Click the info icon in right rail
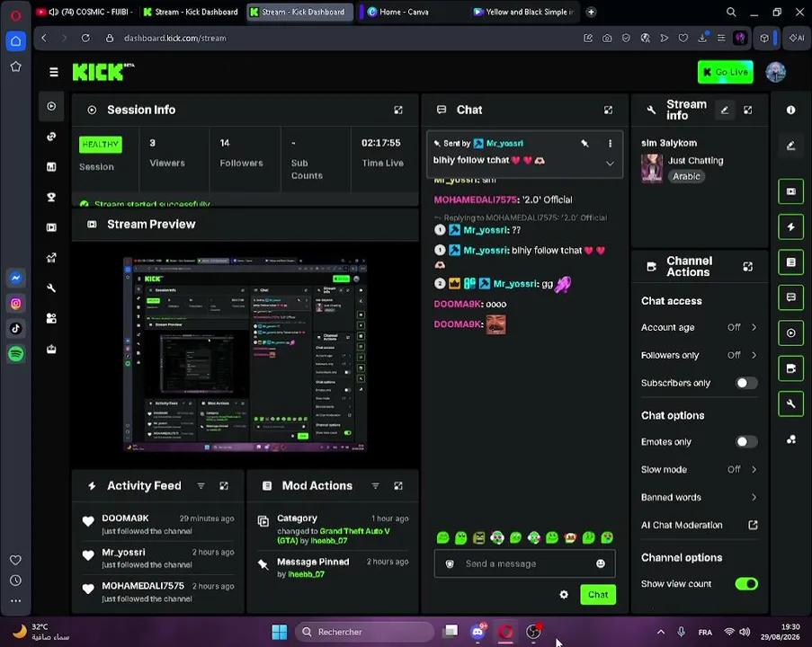Viewport: 812px width, 647px height. [x=790, y=110]
